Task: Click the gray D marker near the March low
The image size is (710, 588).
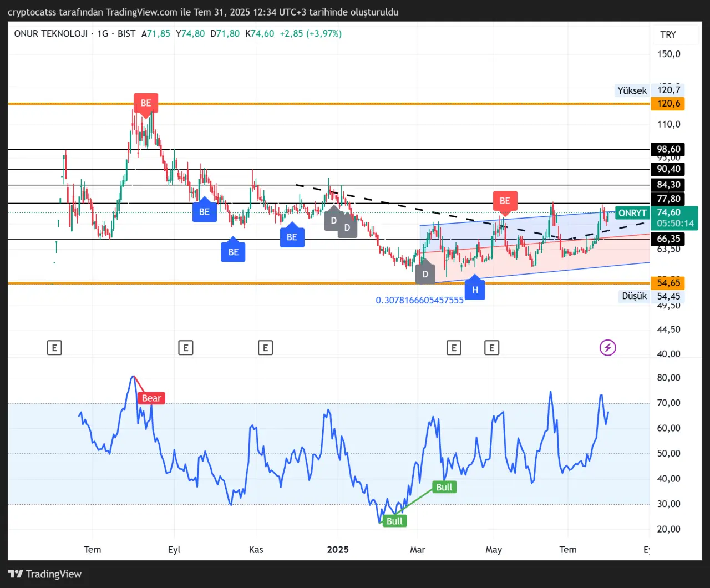Action: point(425,274)
